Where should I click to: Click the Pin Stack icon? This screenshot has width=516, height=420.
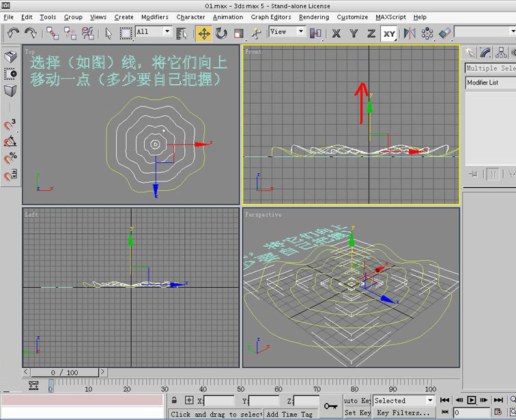pyautogui.click(x=473, y=174)
